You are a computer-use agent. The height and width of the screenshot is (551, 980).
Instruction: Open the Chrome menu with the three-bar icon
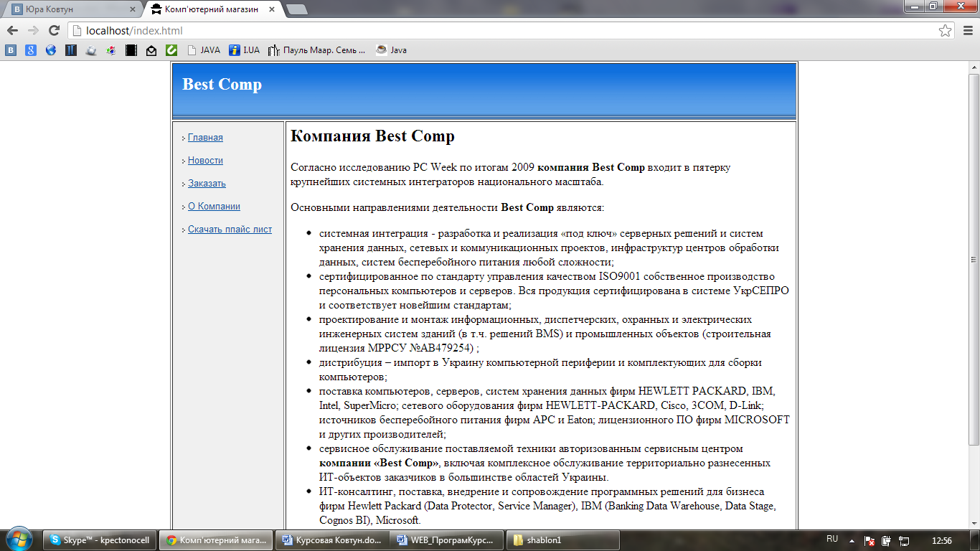pos(967,31)
